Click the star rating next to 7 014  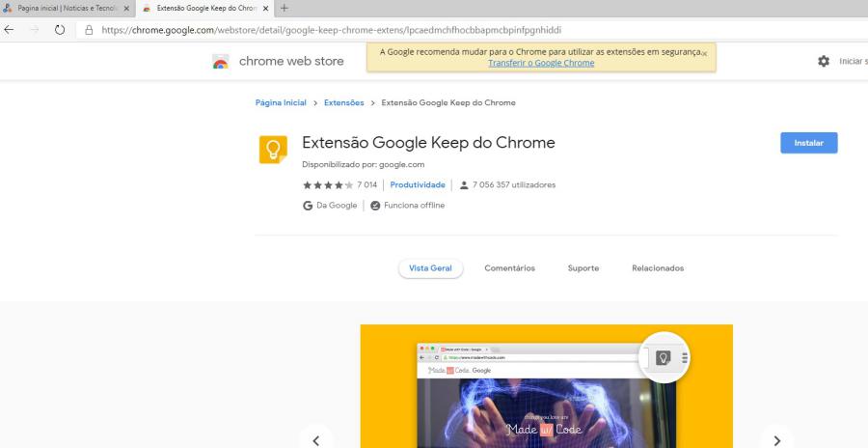328,185
